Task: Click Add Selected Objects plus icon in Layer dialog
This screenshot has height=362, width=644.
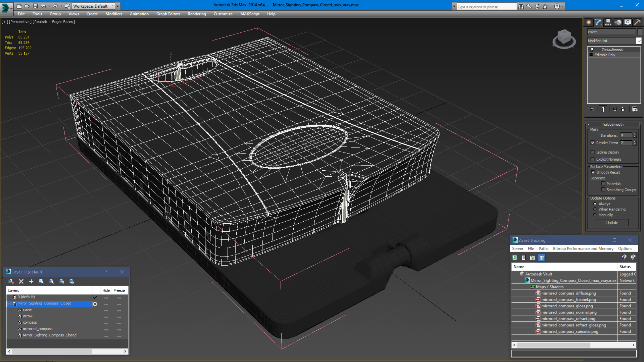Action: [31, 281]
